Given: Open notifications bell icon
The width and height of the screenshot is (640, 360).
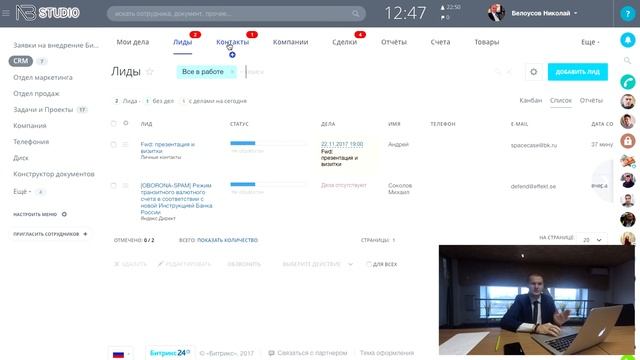Looking at the screenshot, I should point(627,40).
